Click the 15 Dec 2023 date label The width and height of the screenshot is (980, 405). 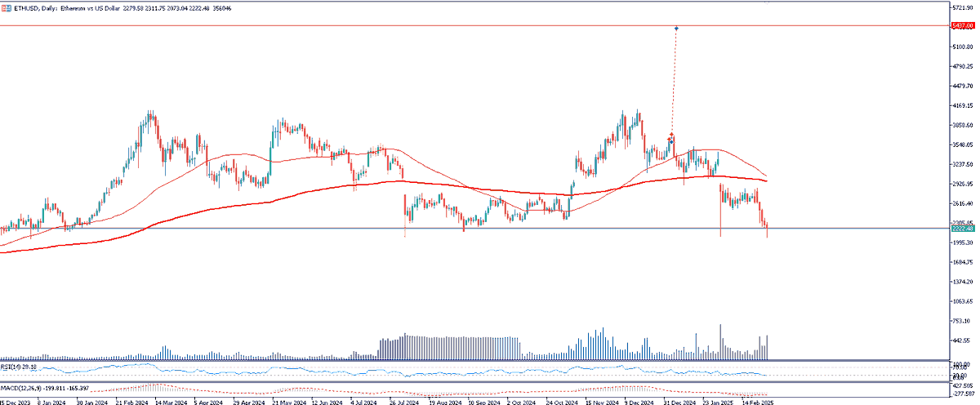pyautogui.click(x=13, y=402)
